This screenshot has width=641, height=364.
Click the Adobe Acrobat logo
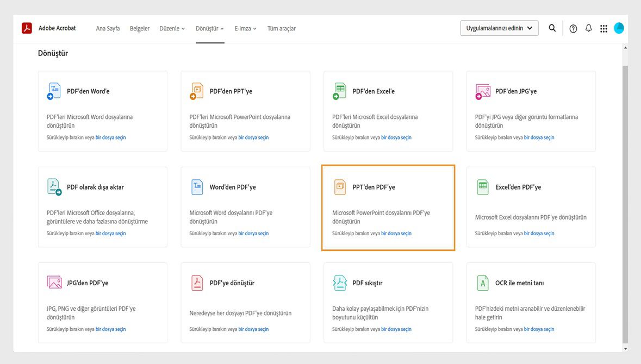(27, 28)
